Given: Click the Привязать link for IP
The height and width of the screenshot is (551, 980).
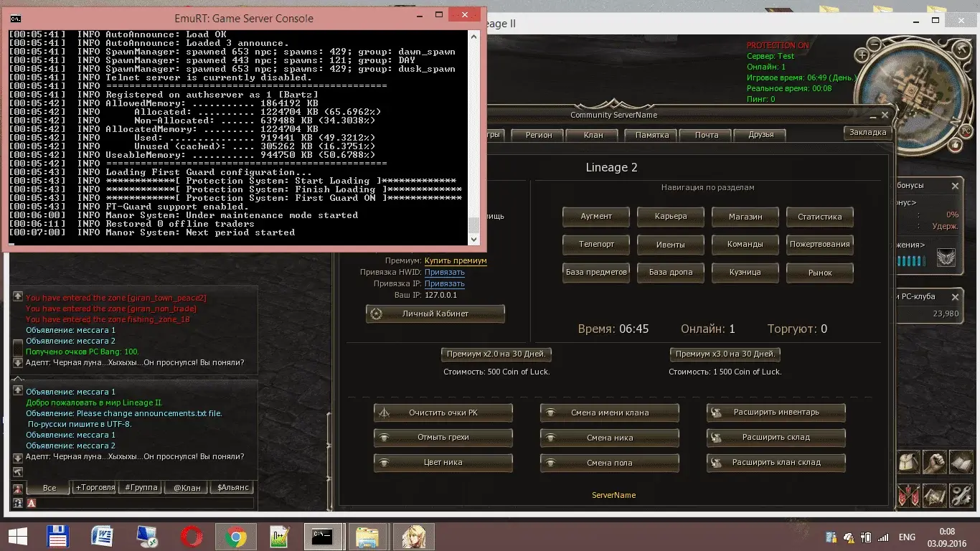Looking at the screenshot, I should (445, 284).
